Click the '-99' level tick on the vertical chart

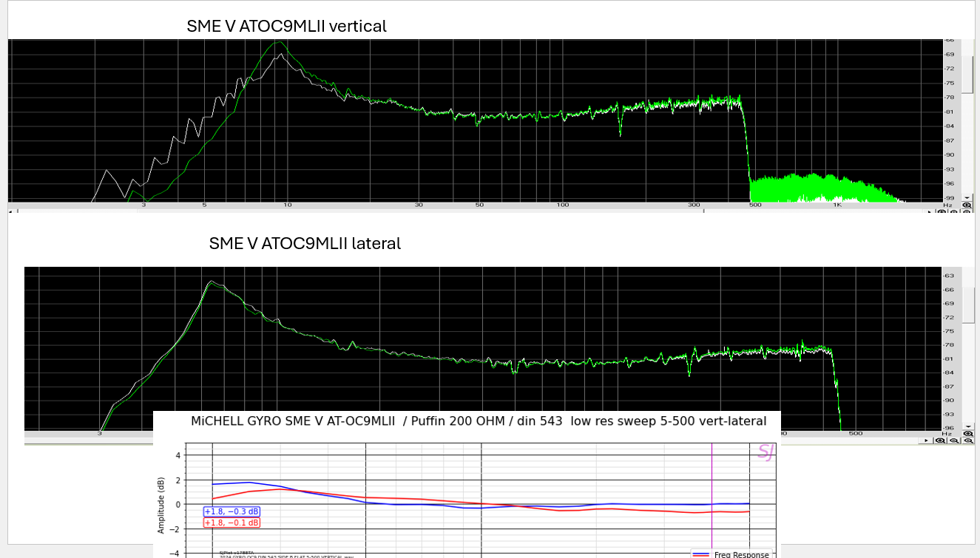949,198
